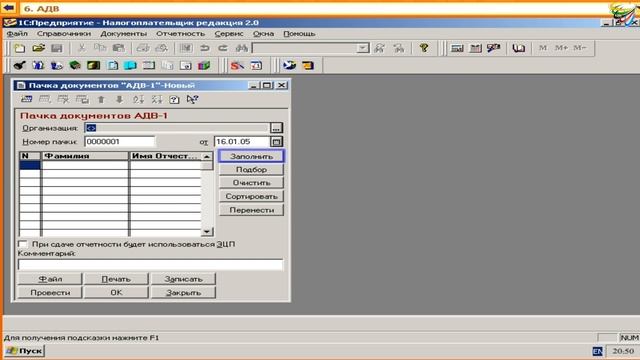Viewport: 640px width, 360px height.
Task: Click the Подбор button
Action: coord(251,169)
